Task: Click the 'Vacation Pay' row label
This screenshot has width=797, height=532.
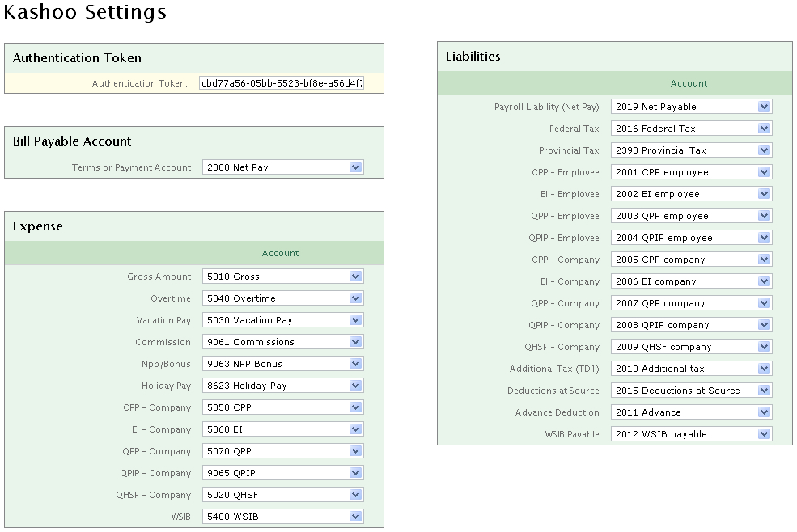Action: tap(163, 320)
